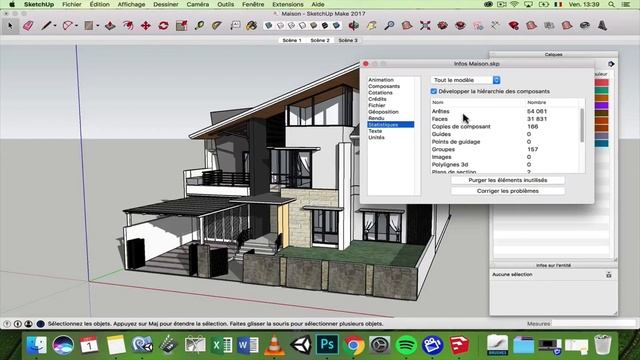Open the Édition menu
Viewport: 640px width, 360px height.
click(100, 4)
